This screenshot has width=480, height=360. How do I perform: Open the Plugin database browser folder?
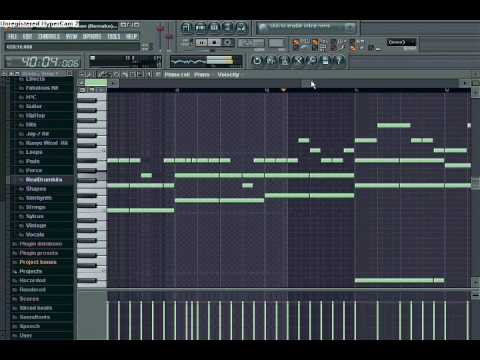[x=41, y=244]
